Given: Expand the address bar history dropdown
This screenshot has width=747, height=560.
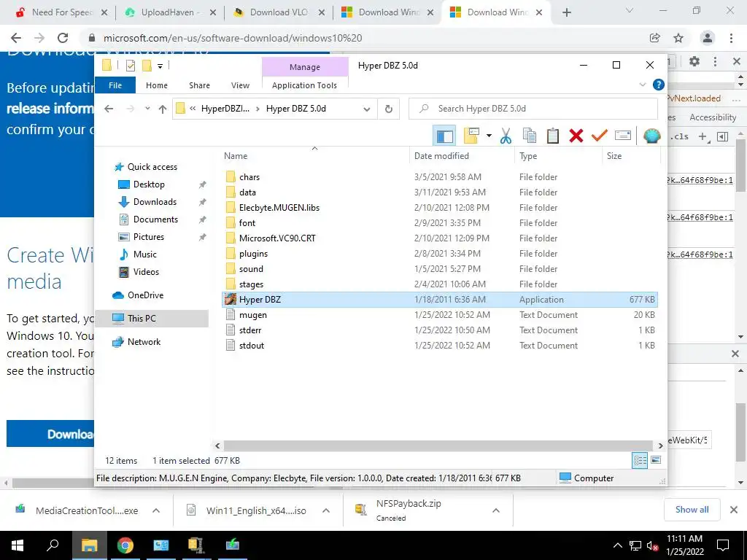Looking at the screenshot, I should pos(366,109).
